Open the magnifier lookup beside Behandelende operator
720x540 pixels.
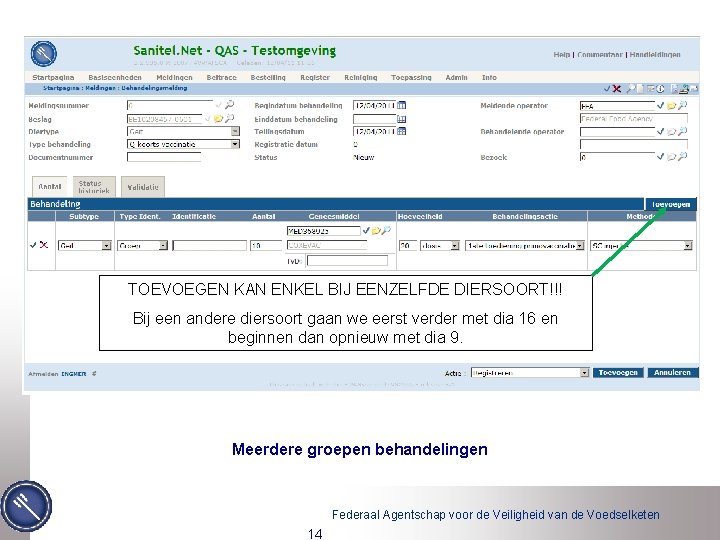tap(682, 131)
